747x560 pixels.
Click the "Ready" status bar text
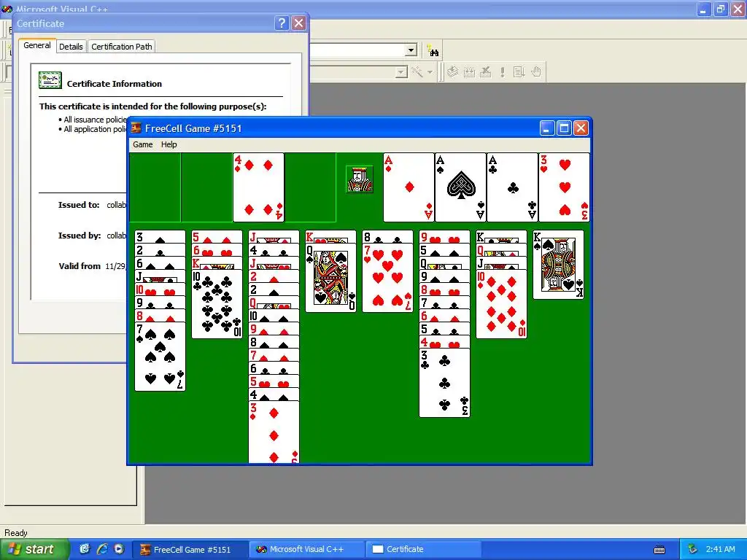click(16, 533)
